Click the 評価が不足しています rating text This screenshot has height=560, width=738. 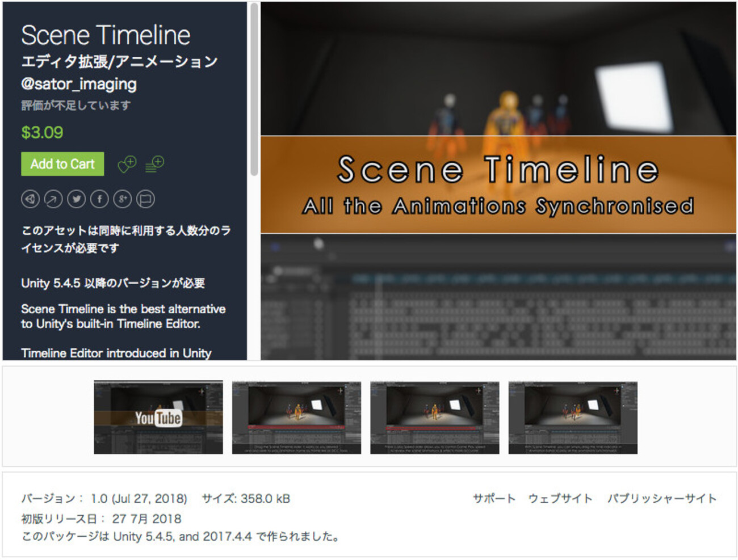[76, 106]
